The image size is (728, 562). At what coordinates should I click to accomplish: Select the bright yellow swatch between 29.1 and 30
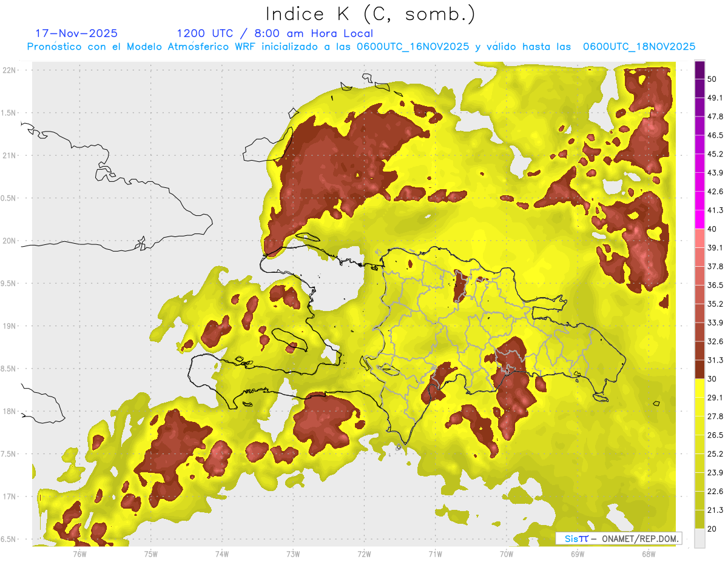[x=699, y=388]
